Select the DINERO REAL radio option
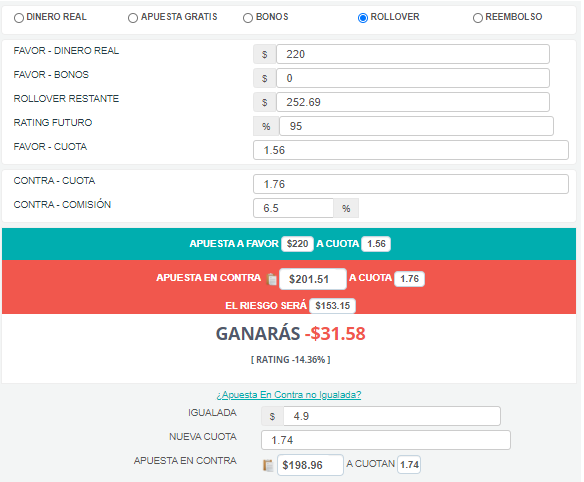 click(x=19, y=18)
